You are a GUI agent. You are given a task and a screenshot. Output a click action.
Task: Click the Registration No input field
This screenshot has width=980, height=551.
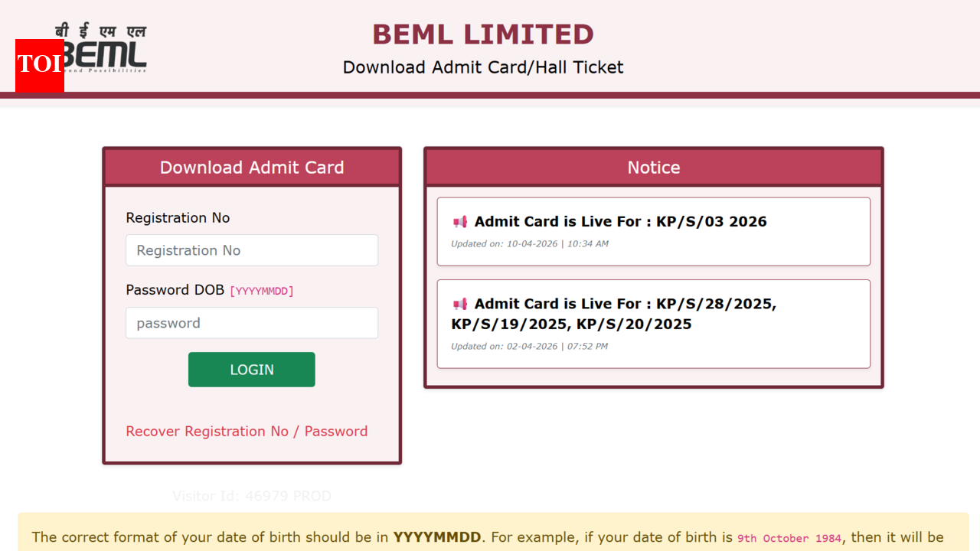[251, 250]
